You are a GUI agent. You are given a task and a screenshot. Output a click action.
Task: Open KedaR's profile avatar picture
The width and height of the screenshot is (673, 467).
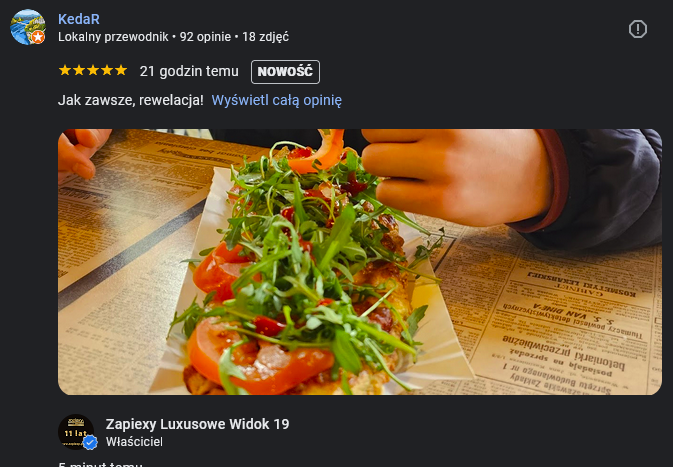(x=28, y=27)
